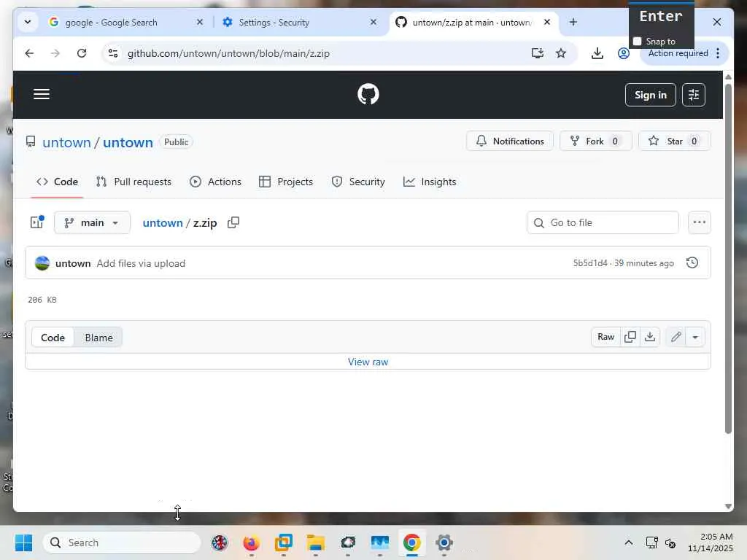
Task: Expand edit options arrow beside pencil
Action: (x=695, y=337)
